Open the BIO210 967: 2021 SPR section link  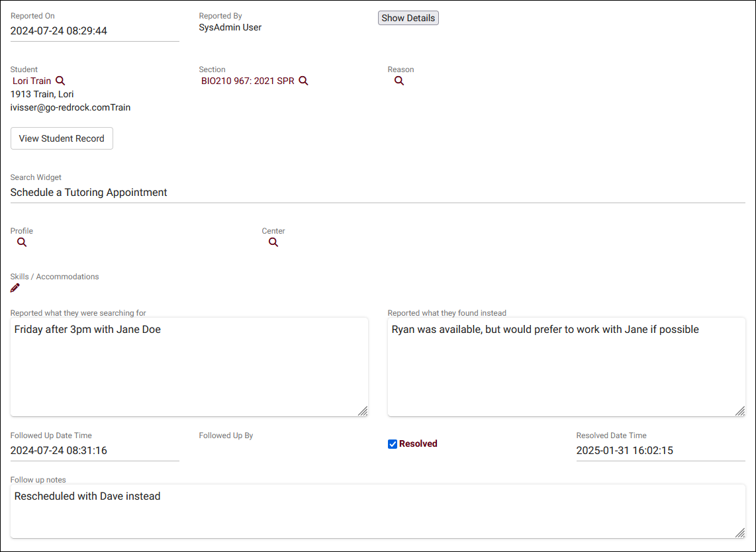pos(248,81)
